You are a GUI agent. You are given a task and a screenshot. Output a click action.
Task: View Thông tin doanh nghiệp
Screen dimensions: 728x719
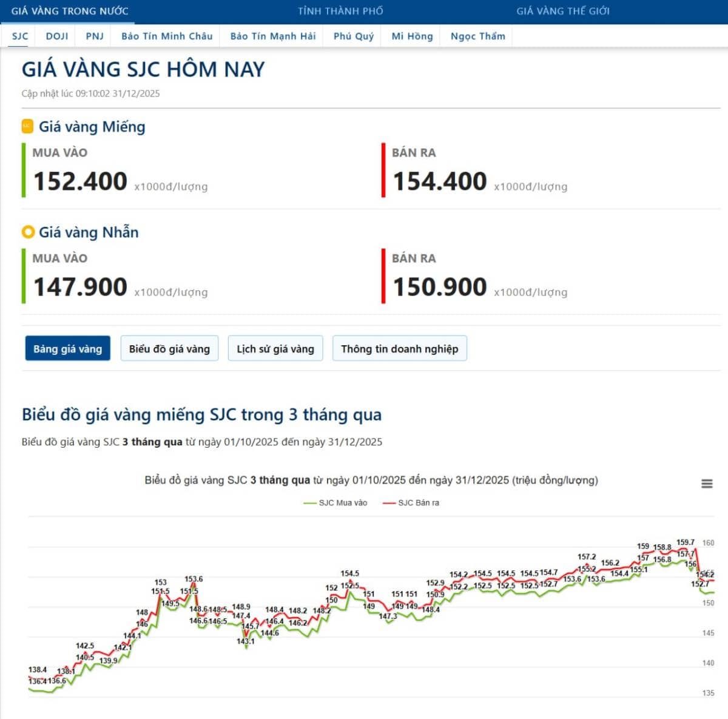click(399, 349)
